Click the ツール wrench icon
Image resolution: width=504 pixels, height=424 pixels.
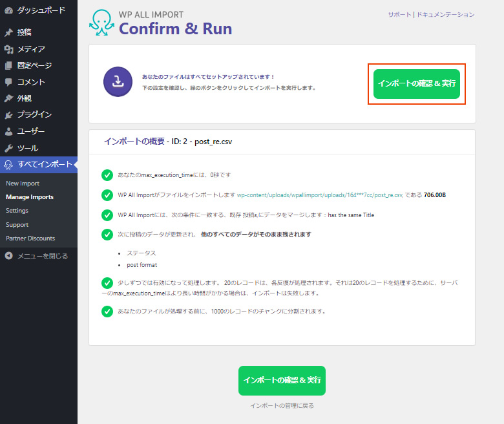pos(8,148)
